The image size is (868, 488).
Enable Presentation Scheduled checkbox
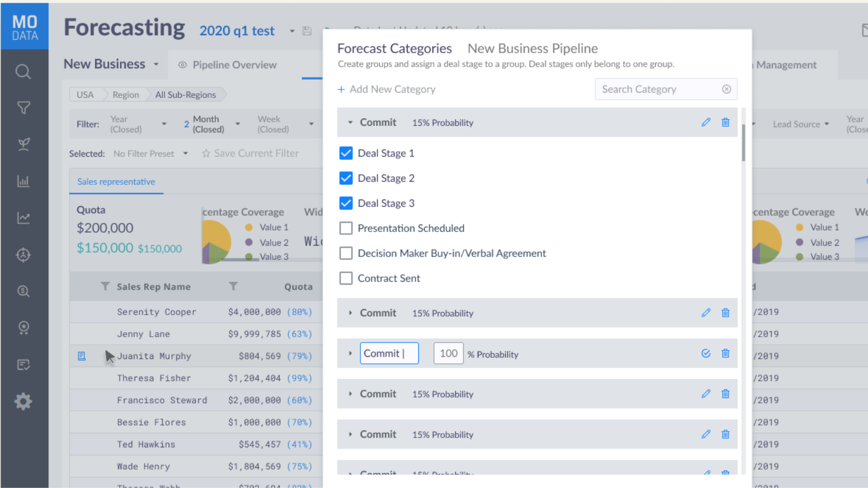coord(346,228)
